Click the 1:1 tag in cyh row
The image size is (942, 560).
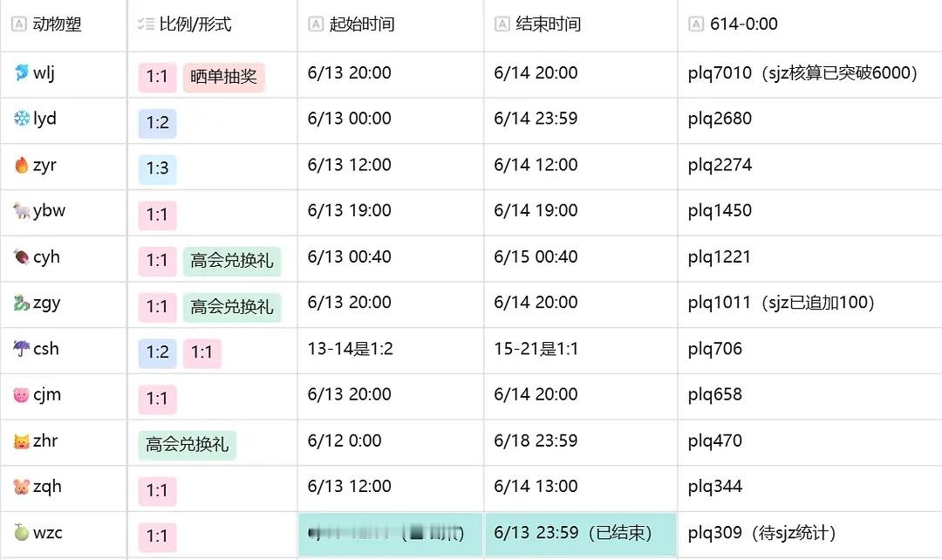coord(157,261)
